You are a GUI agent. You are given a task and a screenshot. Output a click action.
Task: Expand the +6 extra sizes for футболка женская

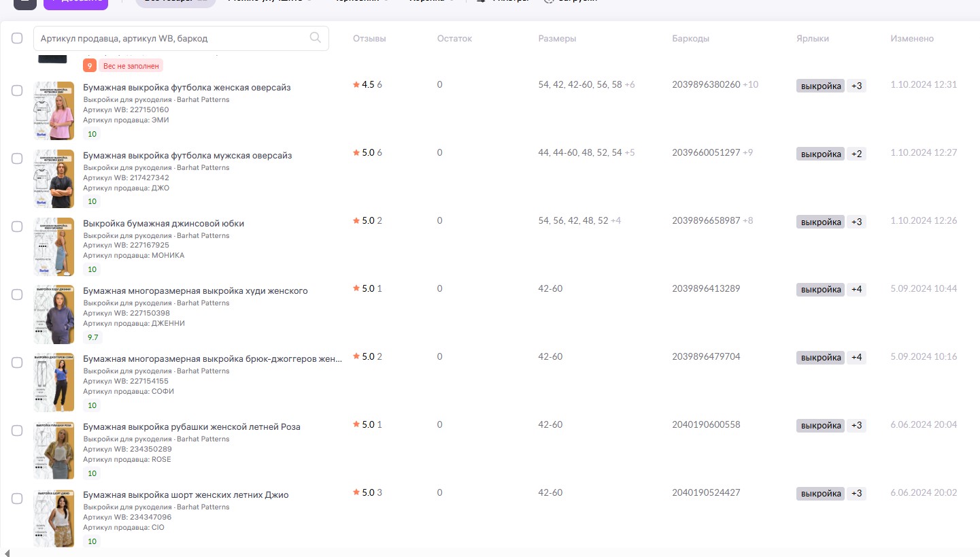[x=629, y=85]
